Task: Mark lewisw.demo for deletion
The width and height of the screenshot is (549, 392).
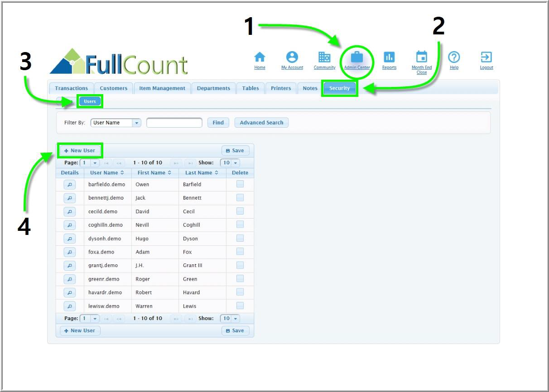Action: point(240,306)
